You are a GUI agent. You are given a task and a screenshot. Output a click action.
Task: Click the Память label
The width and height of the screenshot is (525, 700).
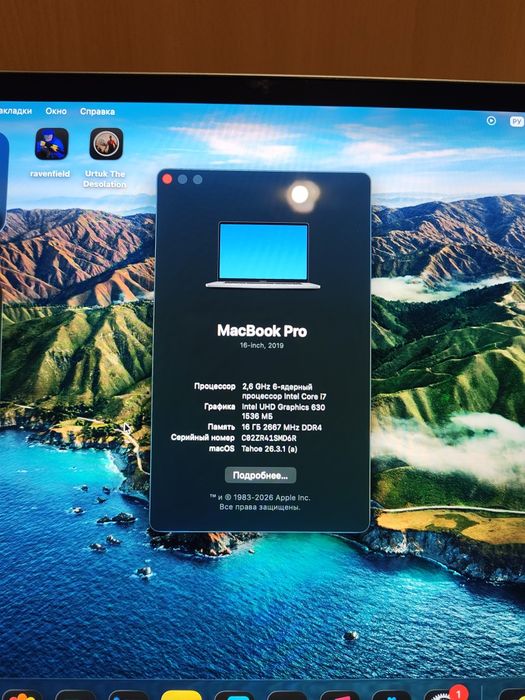coord(221,427)
